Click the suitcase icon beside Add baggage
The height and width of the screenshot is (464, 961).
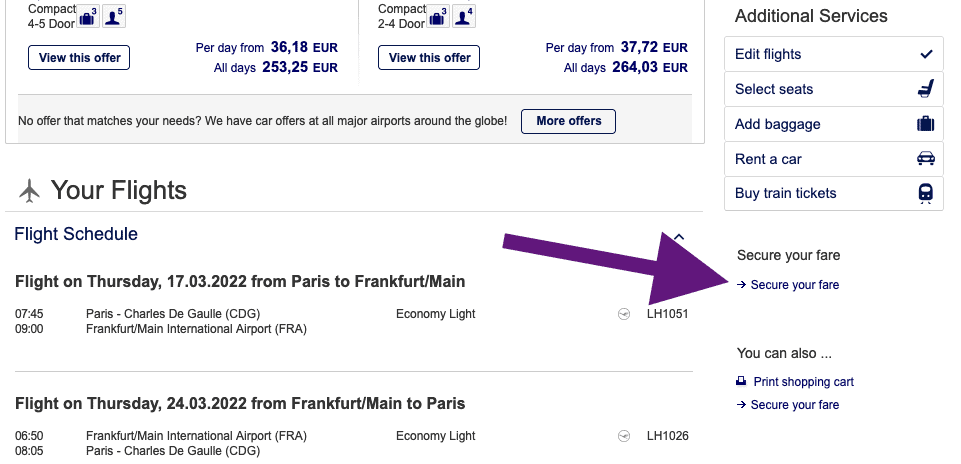925,124
